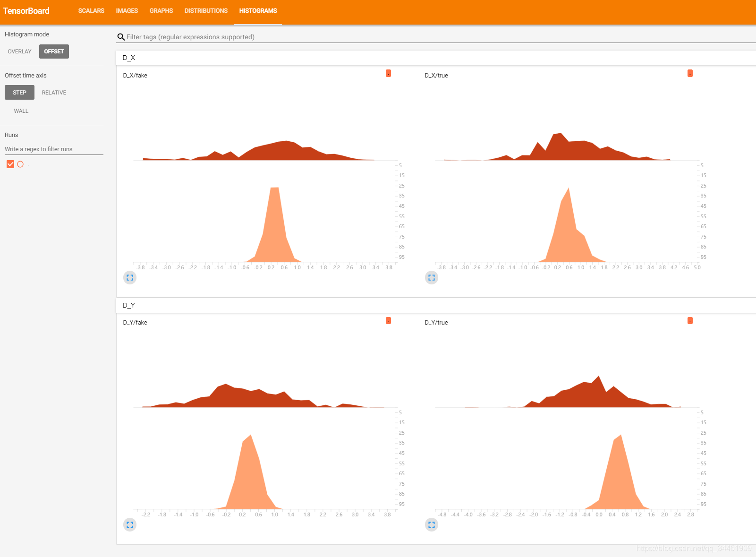Select the OFFSET histogram mode
The height and width of the screenshot is (557, 756).
point(54,51)
